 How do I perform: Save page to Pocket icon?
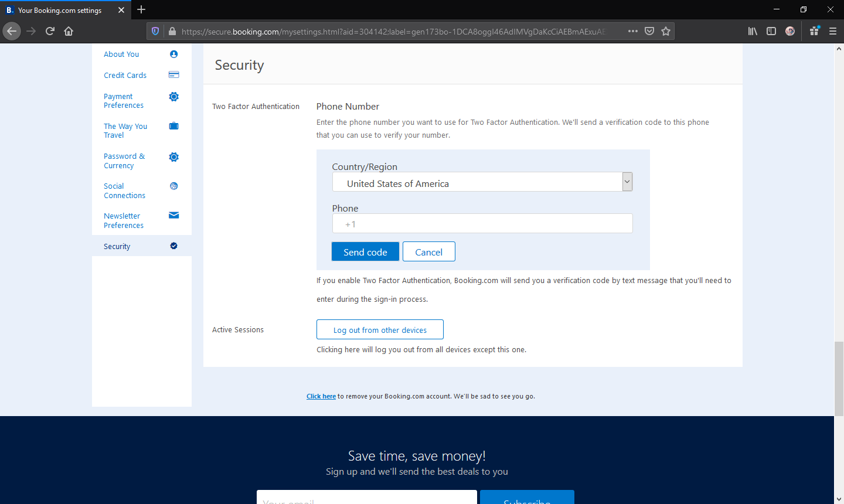pos(649,31)
